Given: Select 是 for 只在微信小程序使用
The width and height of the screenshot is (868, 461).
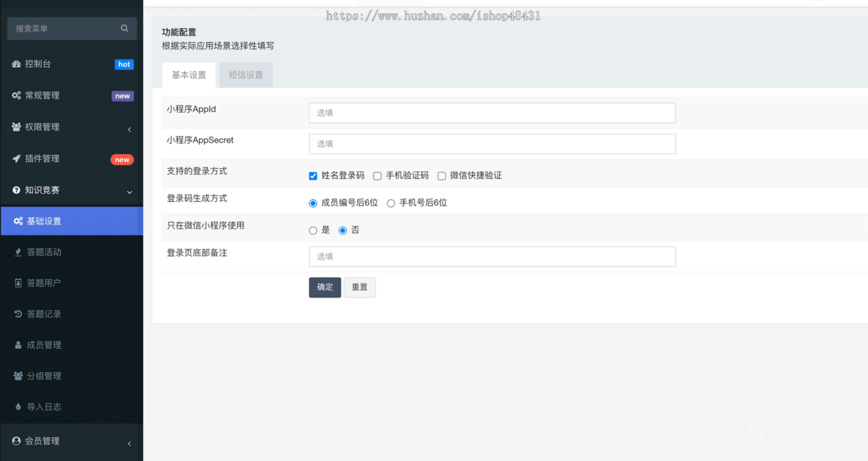Looking at the screenshot, I should pos(313,231).
